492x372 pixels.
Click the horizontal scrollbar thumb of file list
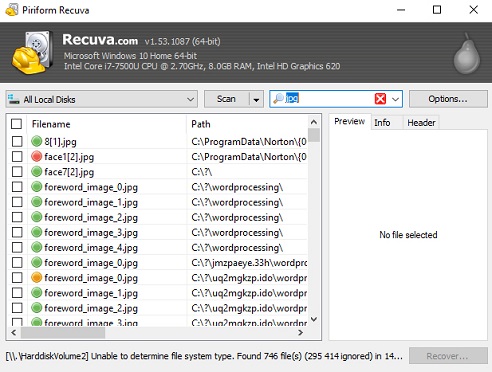pos(63,333)
